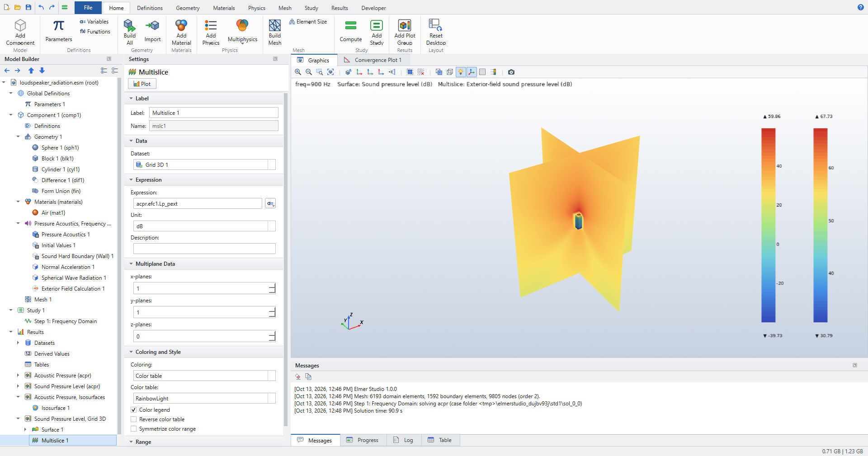
Task: Toggle scene light bulb button
Action: pos(461,72)
